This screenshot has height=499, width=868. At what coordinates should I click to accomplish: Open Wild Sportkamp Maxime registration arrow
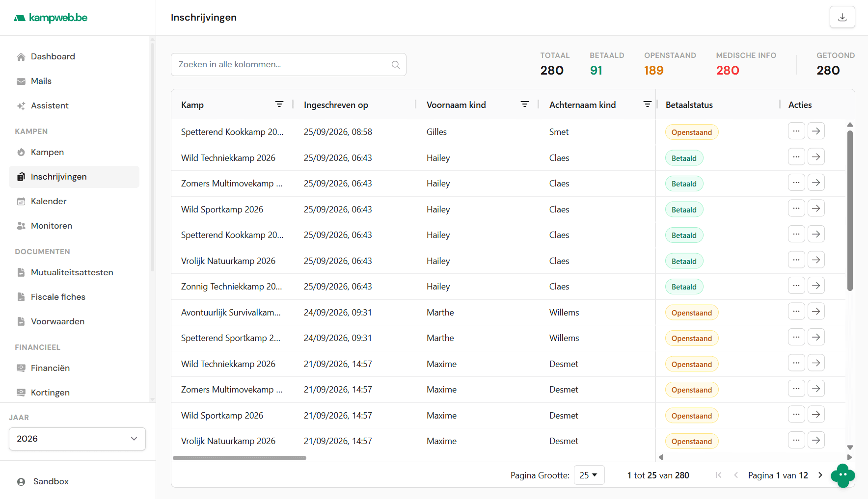point(816,415)
